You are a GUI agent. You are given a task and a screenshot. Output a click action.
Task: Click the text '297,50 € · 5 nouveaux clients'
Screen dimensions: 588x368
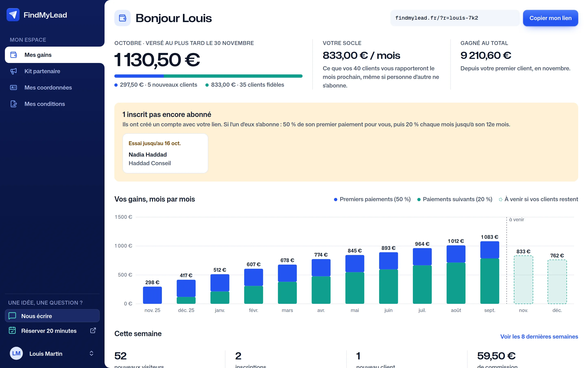pos(158,85)
